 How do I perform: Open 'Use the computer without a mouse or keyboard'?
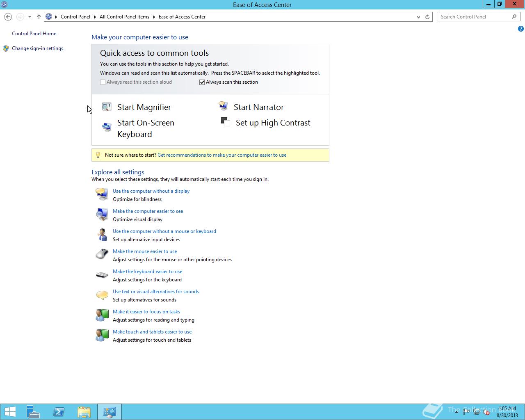point(164,231)
